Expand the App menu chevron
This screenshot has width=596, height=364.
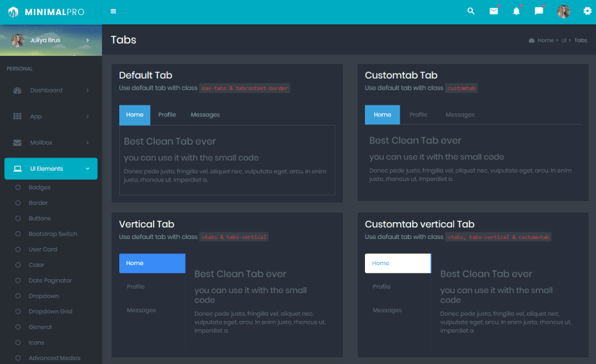87,116
